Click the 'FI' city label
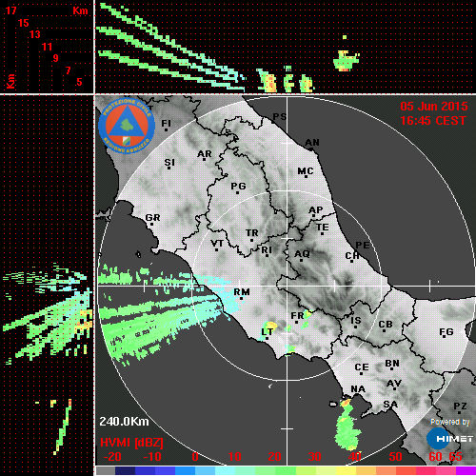Viewport: 476px width, 476px height. click(166, 123)
